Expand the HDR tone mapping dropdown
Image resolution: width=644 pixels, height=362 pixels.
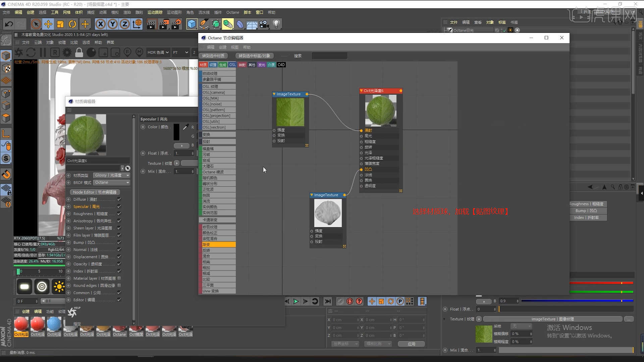[158, 53]
